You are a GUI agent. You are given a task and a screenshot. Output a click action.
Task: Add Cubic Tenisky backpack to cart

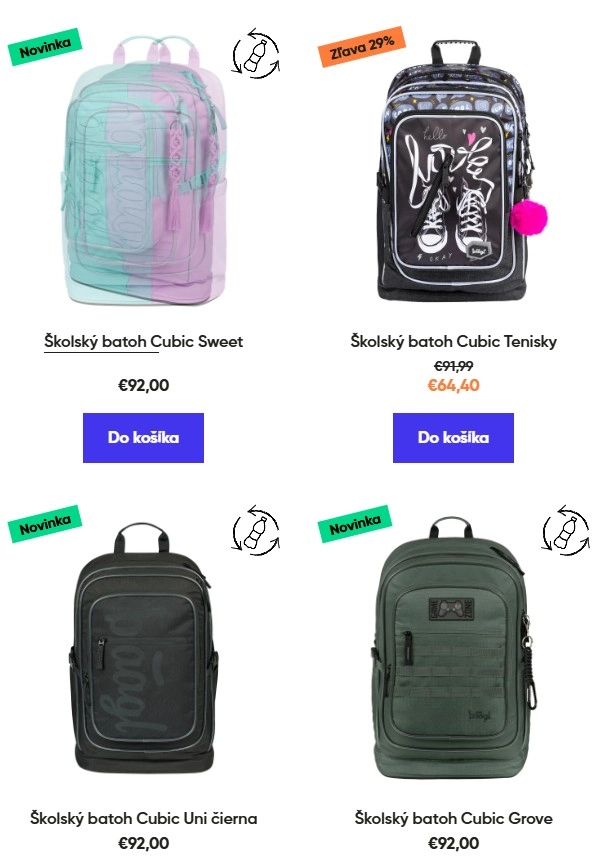453,438
